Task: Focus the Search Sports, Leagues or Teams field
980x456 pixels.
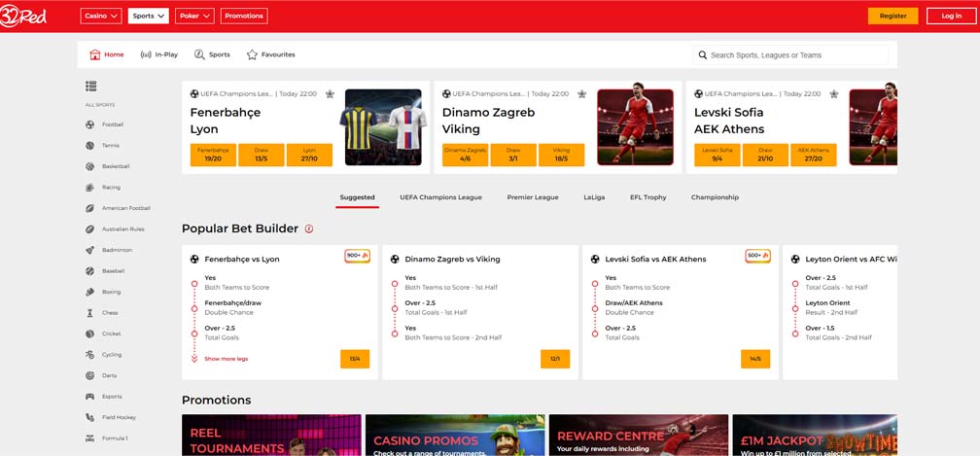Action: tap(790, 55)
